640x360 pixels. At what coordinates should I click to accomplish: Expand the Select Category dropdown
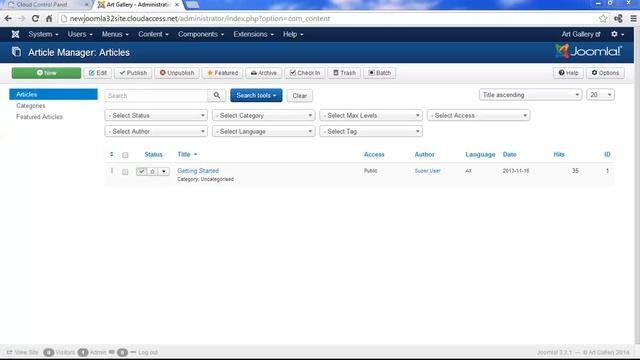tap(263, 116)
